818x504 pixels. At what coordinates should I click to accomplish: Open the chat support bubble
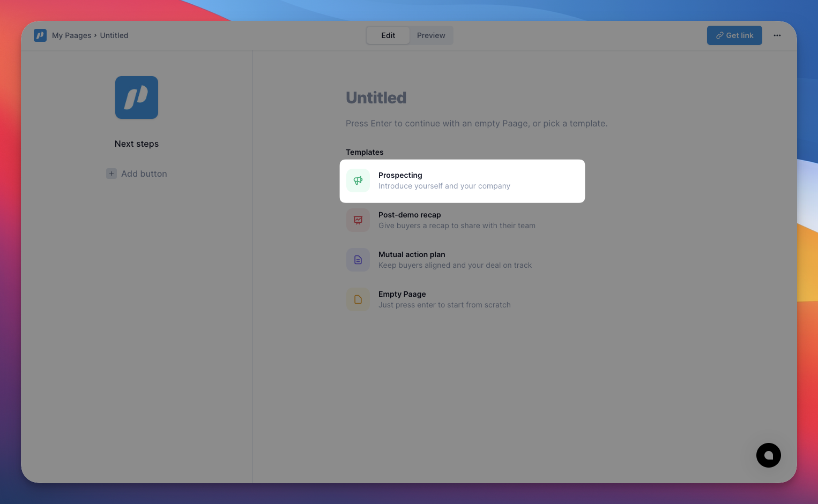769,455
